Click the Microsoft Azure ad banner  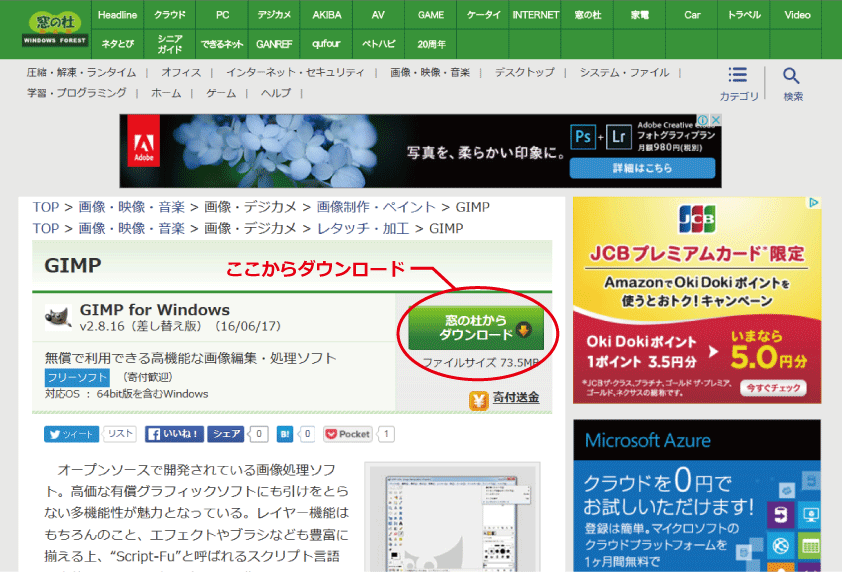[697, 496]
